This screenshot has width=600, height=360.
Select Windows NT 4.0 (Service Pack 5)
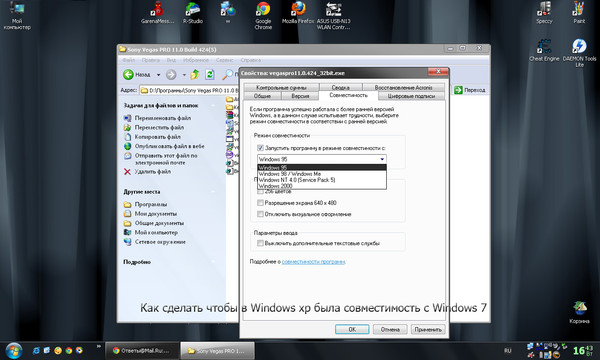point(322,180)
